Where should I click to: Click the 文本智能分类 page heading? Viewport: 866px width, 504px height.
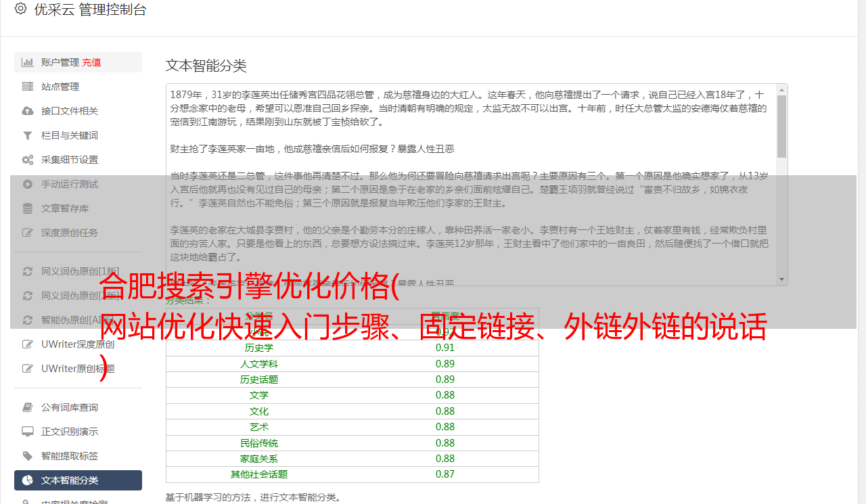206,66
